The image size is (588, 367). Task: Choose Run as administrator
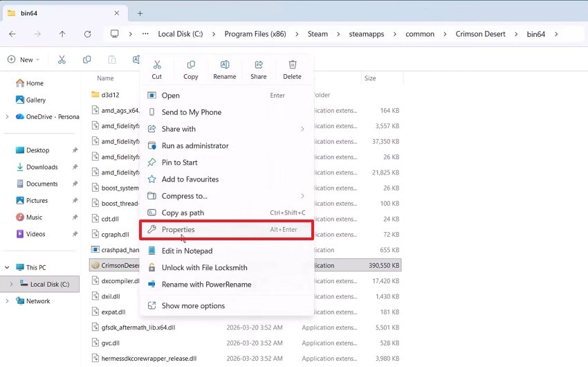pyautogui.click(x=226, y=145)
